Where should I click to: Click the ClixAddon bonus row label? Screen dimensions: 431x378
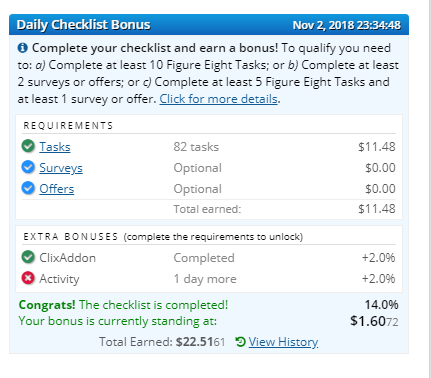tap(67, 258)
